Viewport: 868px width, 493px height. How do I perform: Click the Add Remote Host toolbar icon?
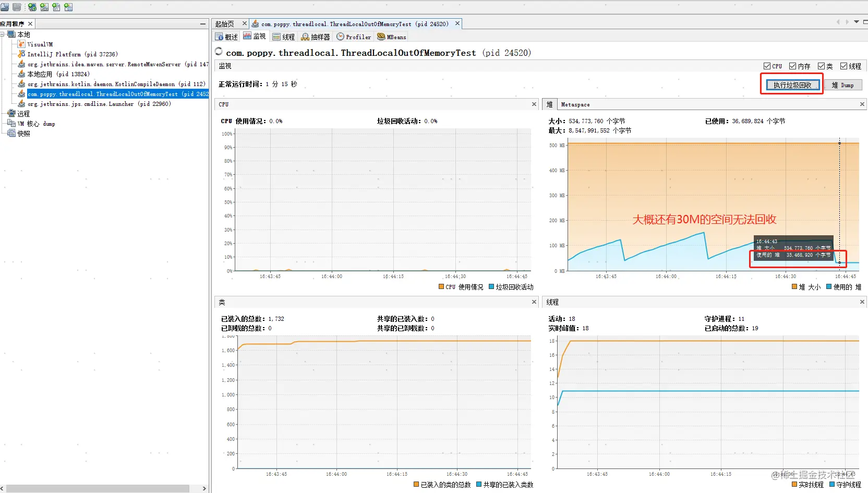pos(32,7)
